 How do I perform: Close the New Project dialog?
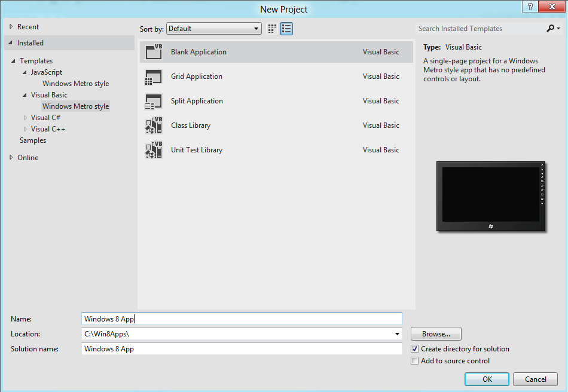(552, 6)
